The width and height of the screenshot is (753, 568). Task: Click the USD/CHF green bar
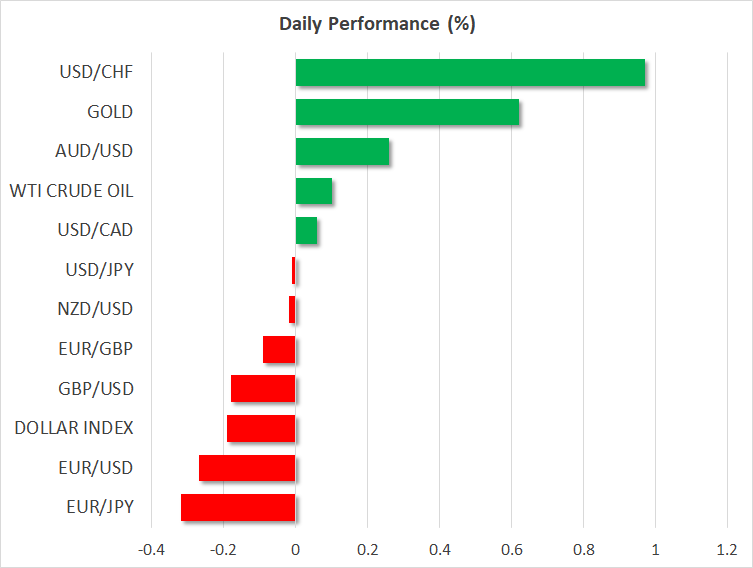coord(470,73)
